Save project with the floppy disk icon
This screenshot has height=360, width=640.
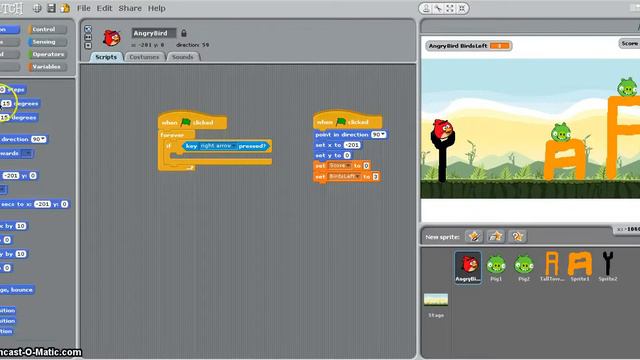(51, 8)
